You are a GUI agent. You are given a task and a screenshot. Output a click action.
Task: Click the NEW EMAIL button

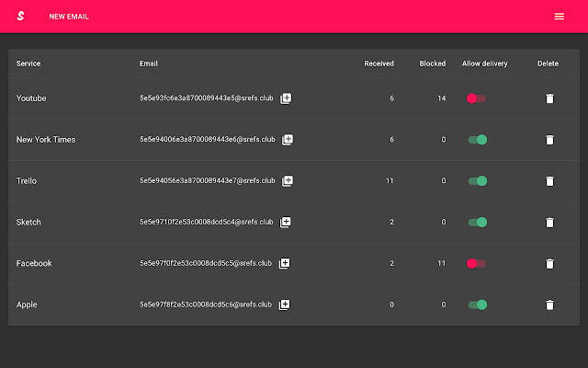click(69, 17)
